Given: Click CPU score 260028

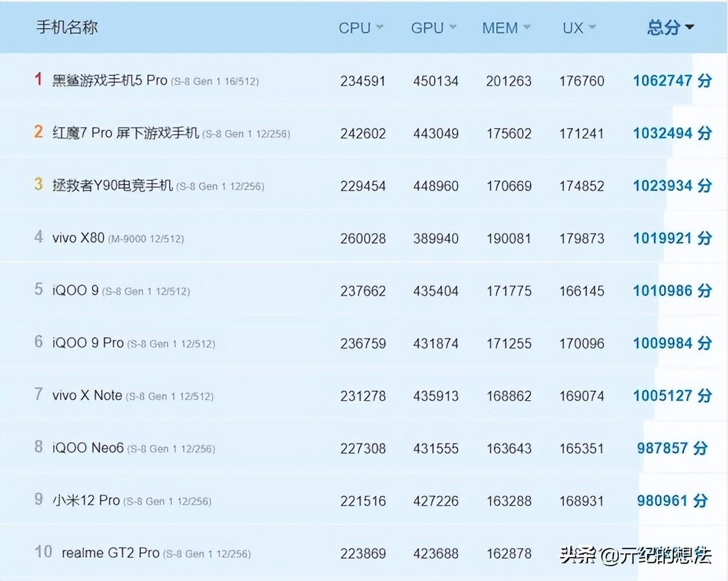Looking at the screenshot, I should point(363,239).
